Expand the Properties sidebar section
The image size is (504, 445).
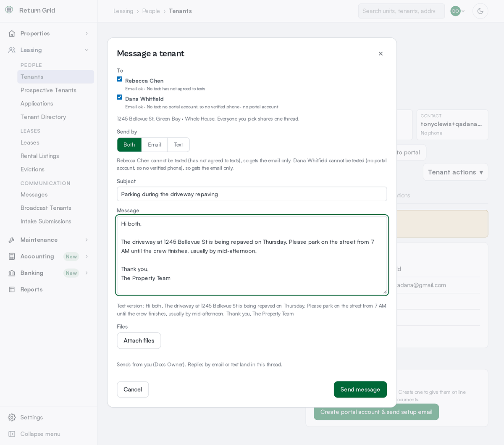87,34
